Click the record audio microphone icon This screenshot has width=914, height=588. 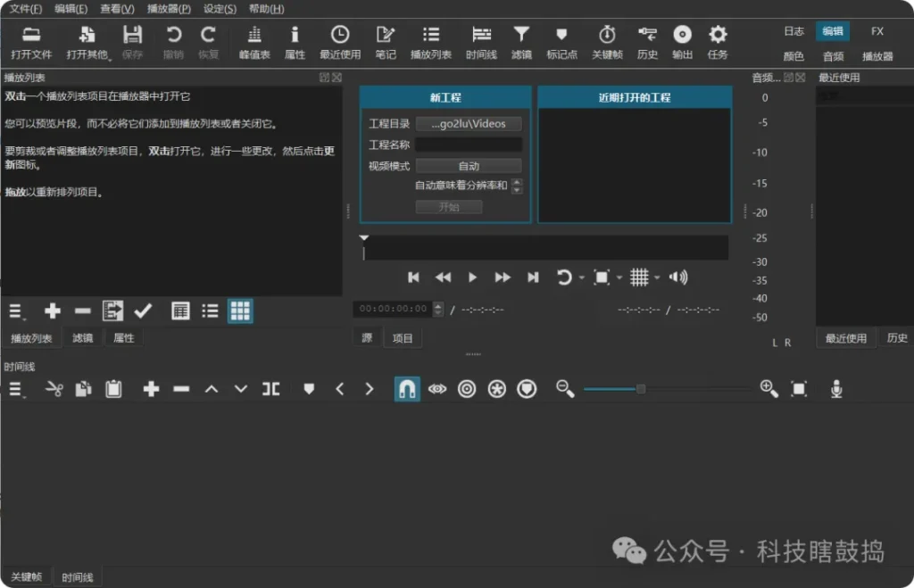tap(835, 389)
